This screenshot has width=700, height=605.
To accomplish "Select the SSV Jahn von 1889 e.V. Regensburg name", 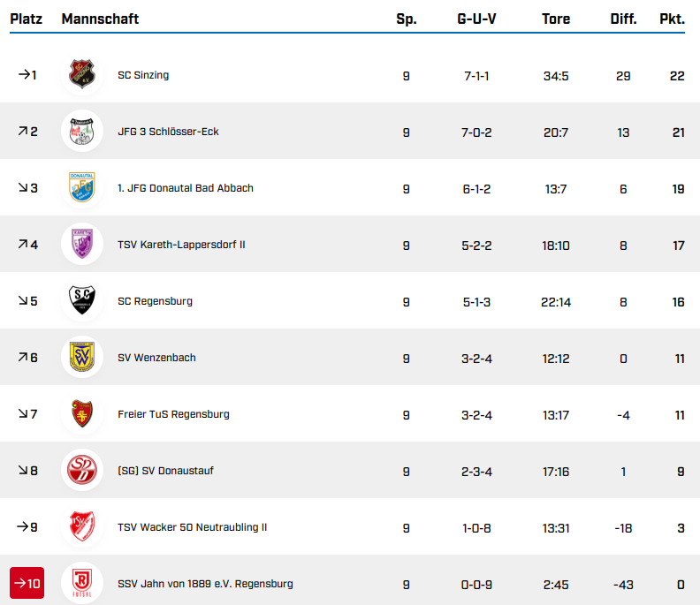I will [205, 584].
